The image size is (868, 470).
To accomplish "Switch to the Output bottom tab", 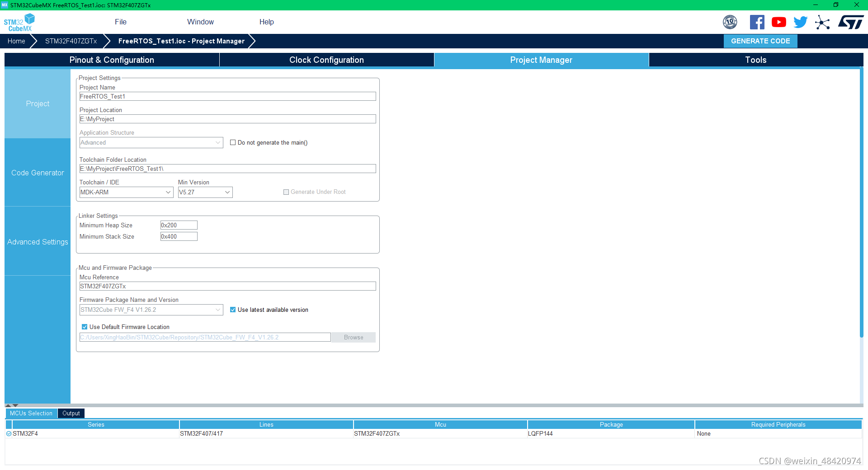I will pos(71,413).
